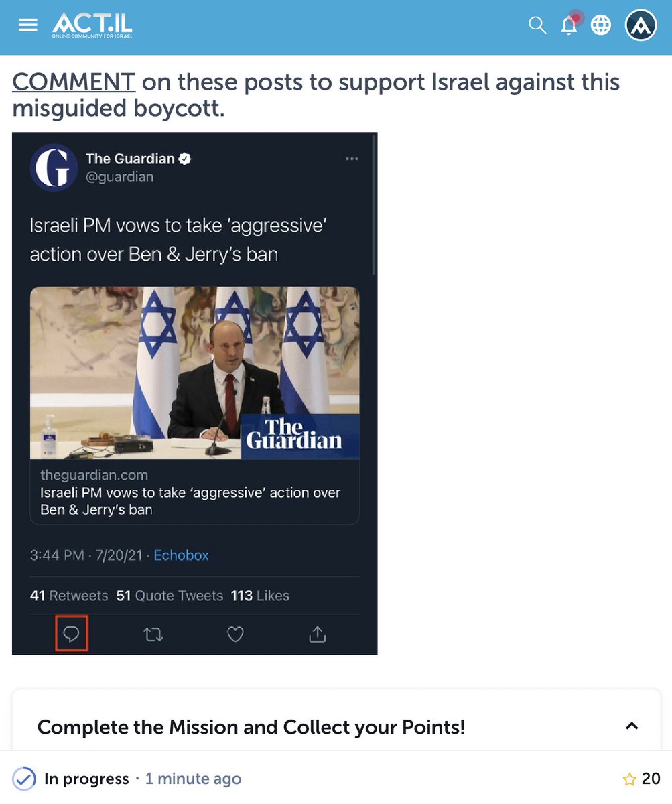Click the COMMENT underlined link
Viewport: 672px width, 804px height.
click(x=74, y=82)
